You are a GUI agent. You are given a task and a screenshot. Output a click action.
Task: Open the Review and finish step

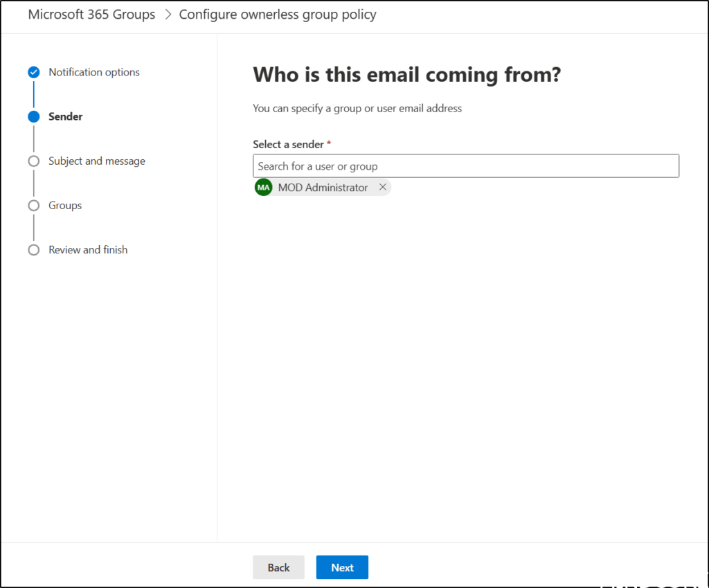(88, 250)
